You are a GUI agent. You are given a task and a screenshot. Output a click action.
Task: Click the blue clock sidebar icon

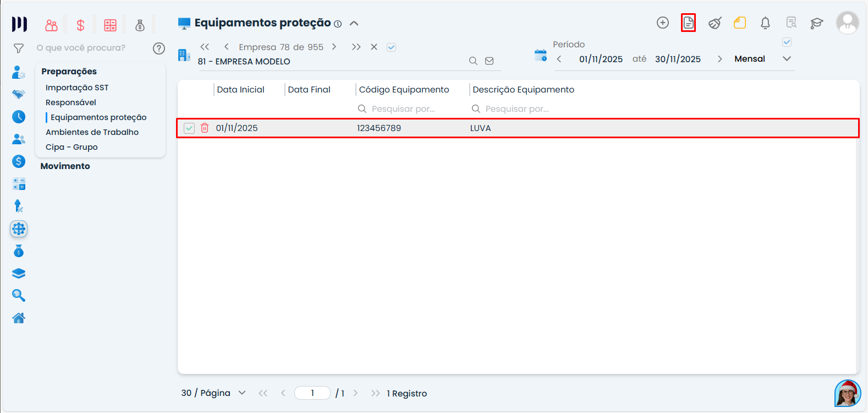[19, 117]
